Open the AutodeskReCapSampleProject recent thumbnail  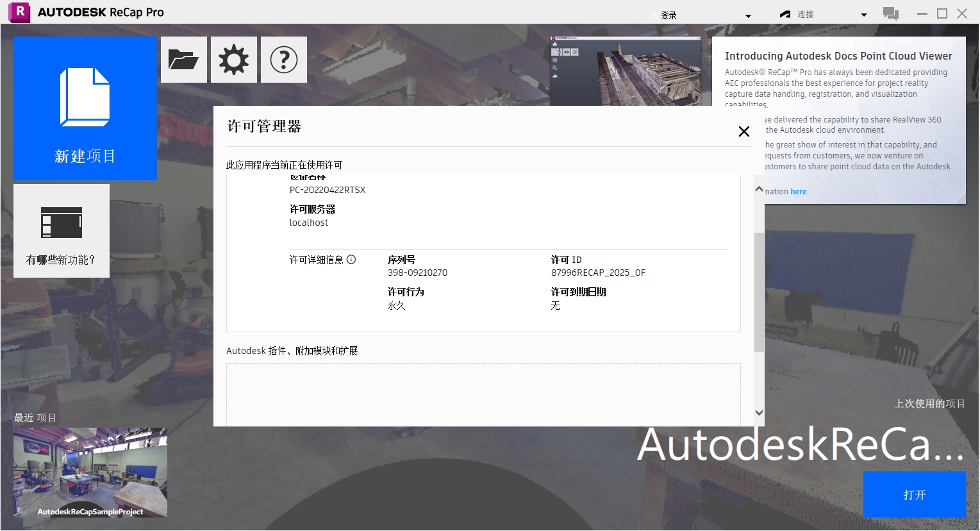coord(90,472)
